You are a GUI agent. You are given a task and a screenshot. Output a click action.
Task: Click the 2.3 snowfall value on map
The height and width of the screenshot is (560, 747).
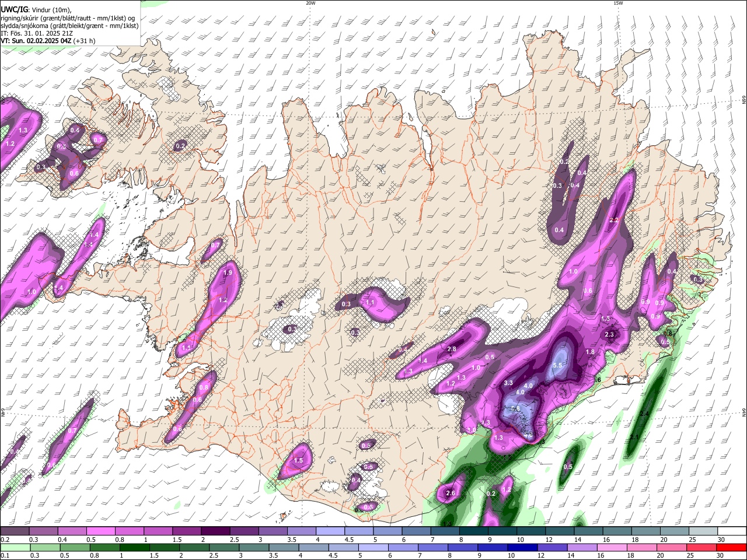point(609,334)
